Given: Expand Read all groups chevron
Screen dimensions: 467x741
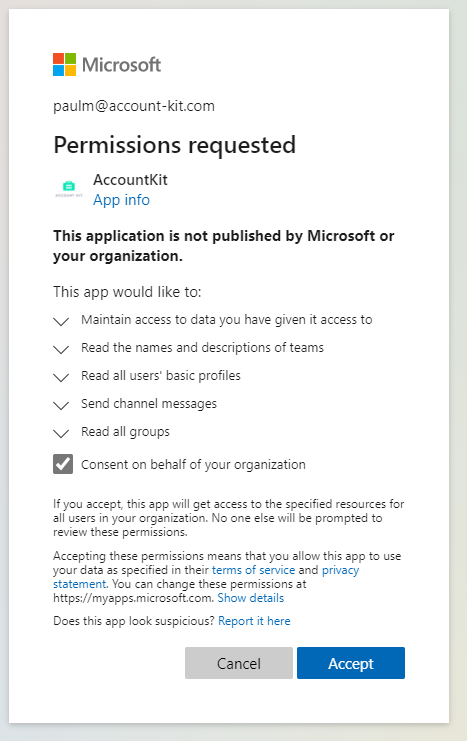Looking at the screenshot, I should [61, 433].
